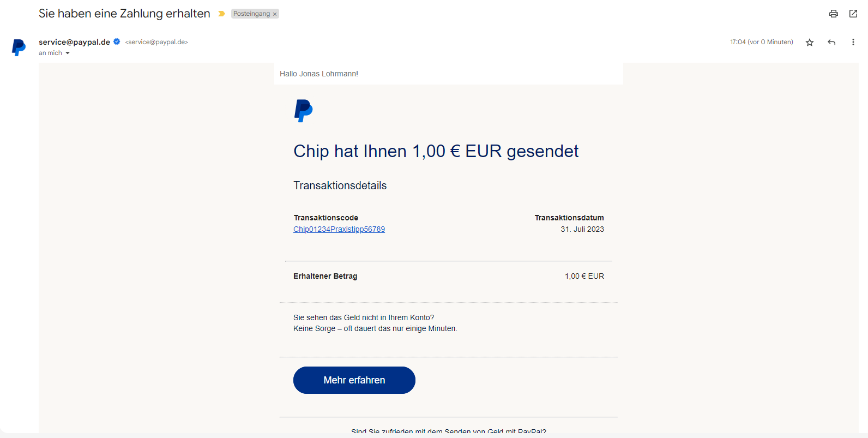Click the angle-bracketed sender address <service@paypal.de>
The height and width of the screenshot is (438, 868).
point(156,42)
